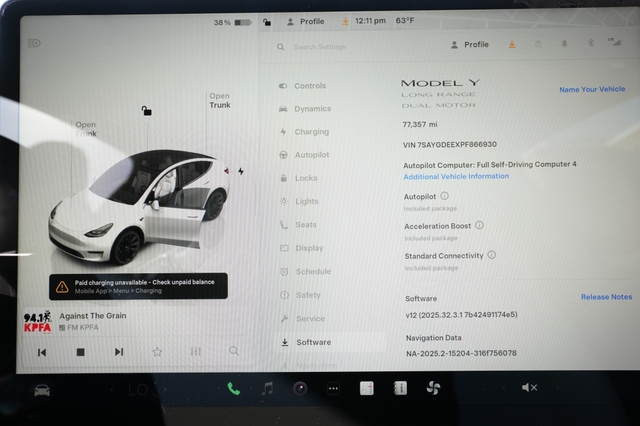Skip to next radio station
This screenshot has height=426, width=640.
point(119,352)
